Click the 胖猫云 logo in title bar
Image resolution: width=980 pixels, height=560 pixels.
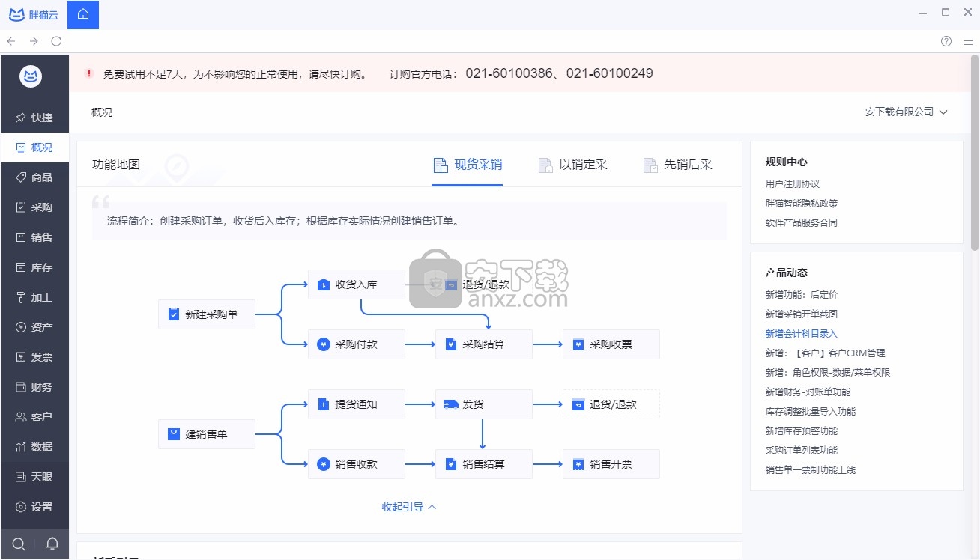(x=33, y=14)
